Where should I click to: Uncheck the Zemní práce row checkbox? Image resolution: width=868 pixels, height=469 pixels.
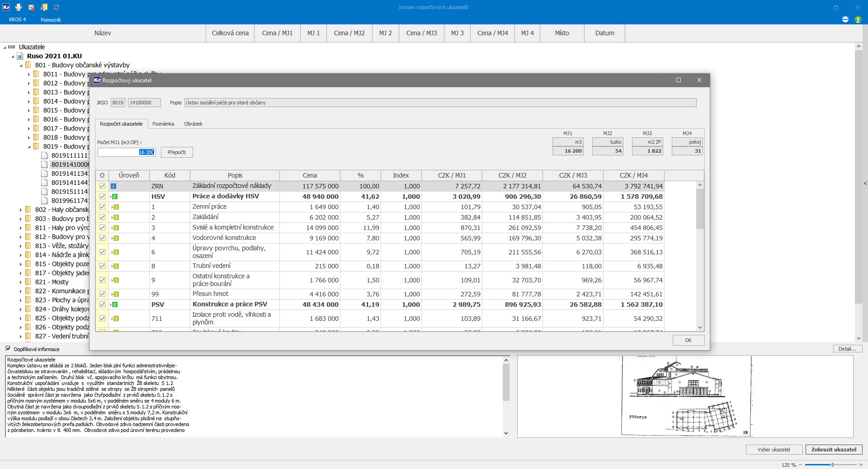[x=102, y=207]
